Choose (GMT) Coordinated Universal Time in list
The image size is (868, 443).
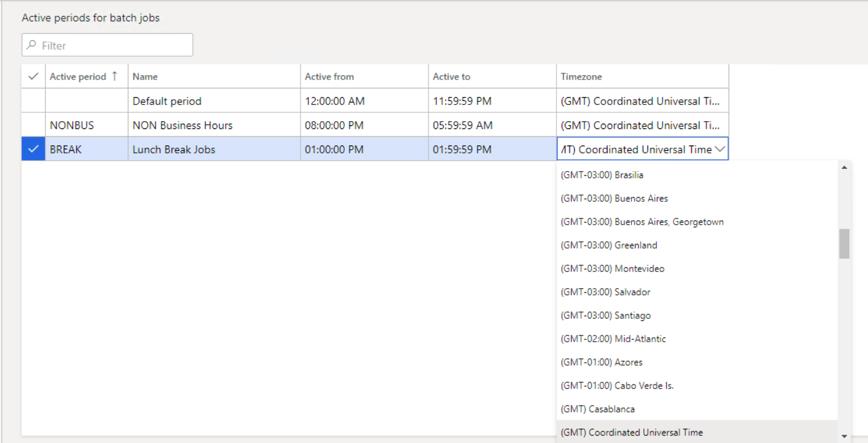click(697, 432)
